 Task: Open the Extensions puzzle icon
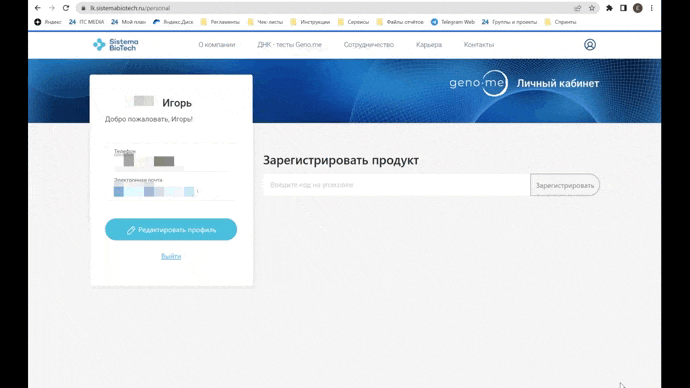click(x=609, y=8)
